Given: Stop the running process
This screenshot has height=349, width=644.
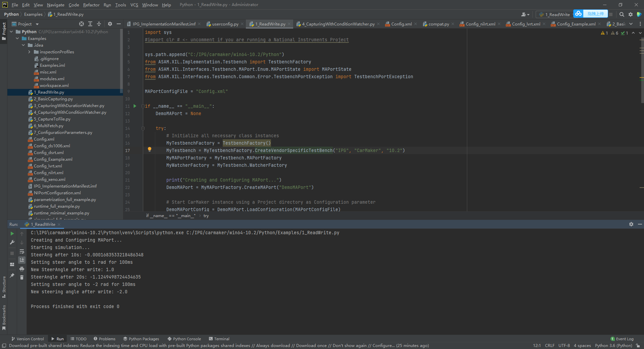Looking at the screenshot, I should 12,253.
